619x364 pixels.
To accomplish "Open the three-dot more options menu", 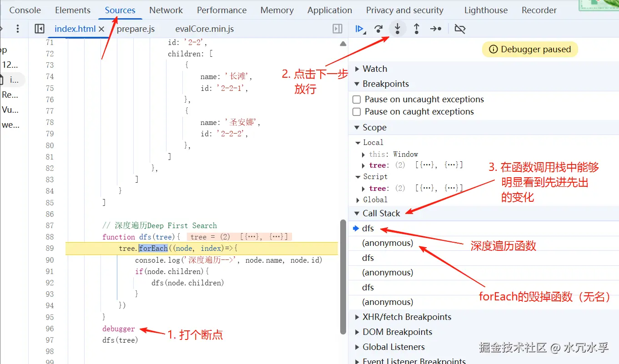I will (x=18, y=29).
